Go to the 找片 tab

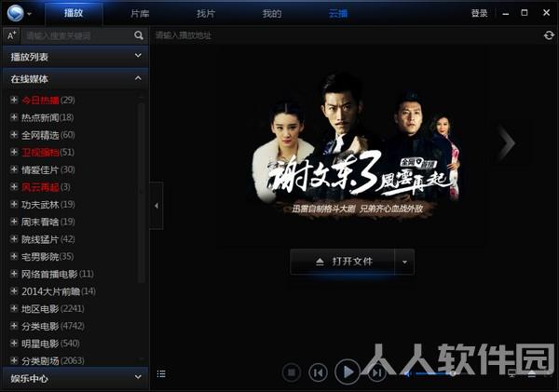point(206,14)
